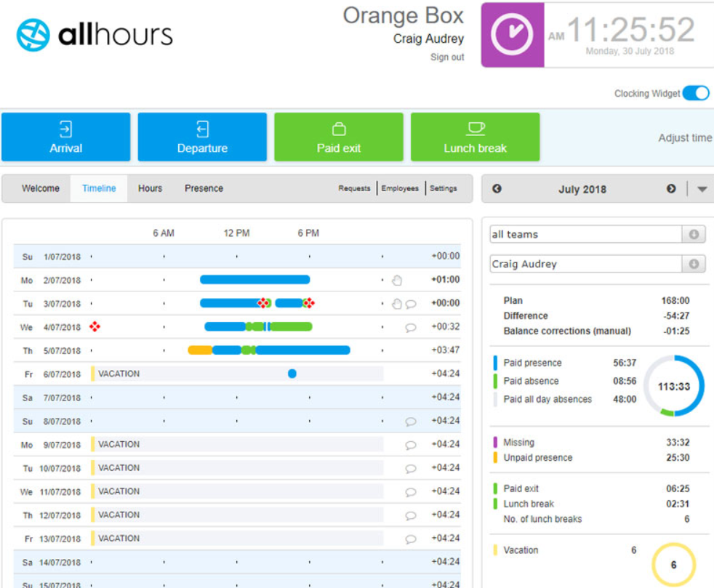Image resolution: width=714 pixels, height=588 pixels.
Task: Open the Adjust time option
Action: click(685, 138)
